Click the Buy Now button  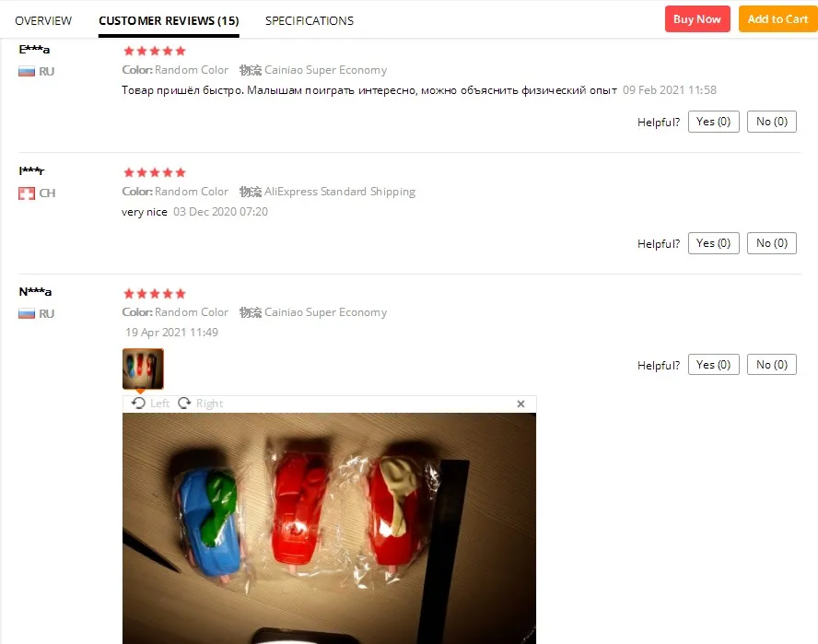click(x=697, y=19)
